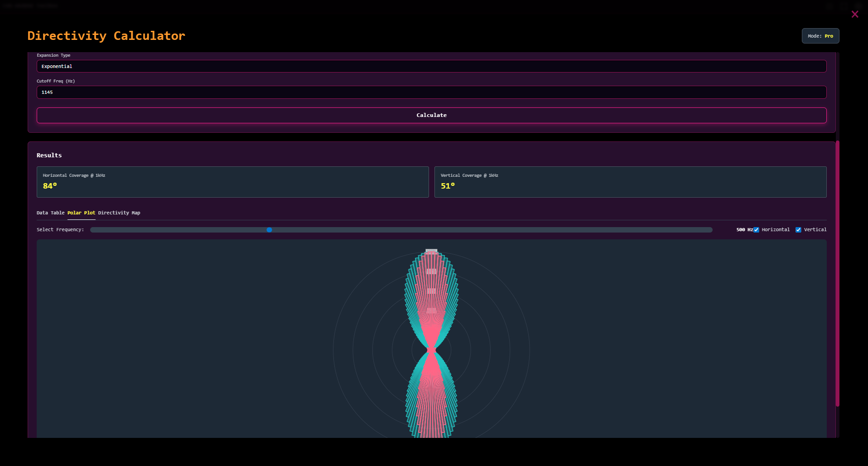Close the Directivity Calculator overlay

point(854,15)
